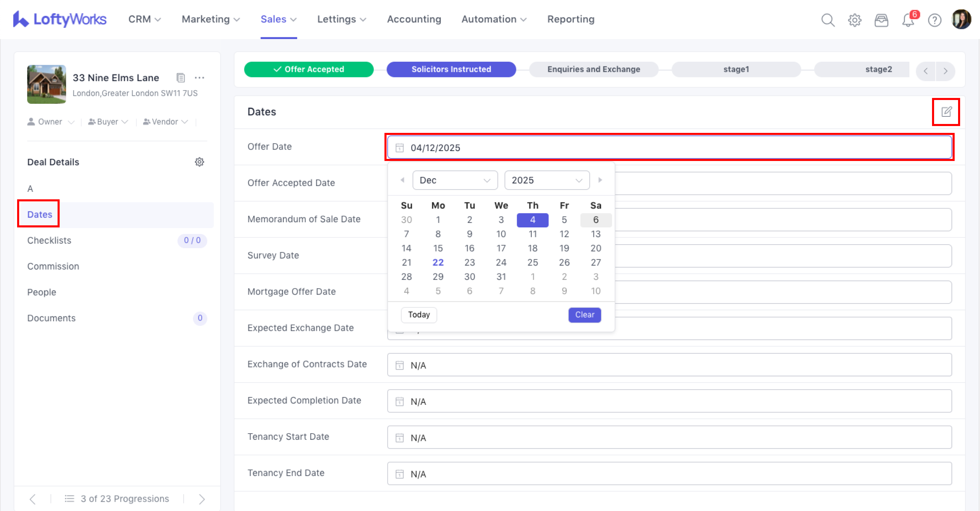Click the Exchange of Contracts Date field
980x511 pixels.
669,365
